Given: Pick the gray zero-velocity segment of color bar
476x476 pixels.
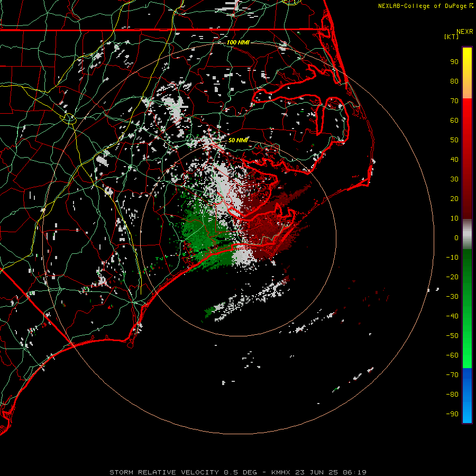Looking at the screenshot, I should click(x=467, y=234).
